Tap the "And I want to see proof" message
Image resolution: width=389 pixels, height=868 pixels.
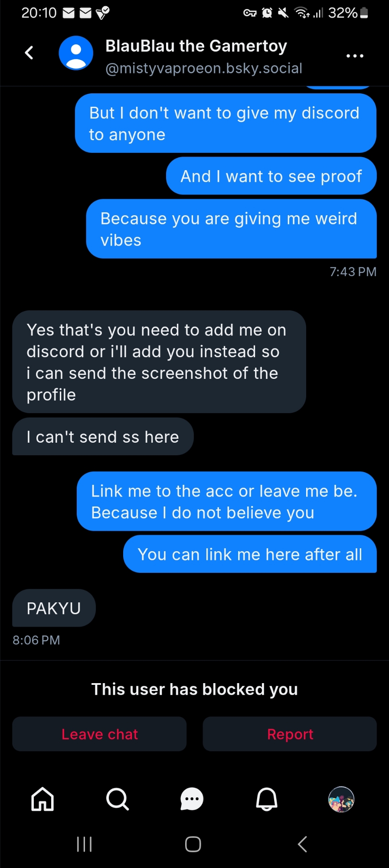click(271, 176)
